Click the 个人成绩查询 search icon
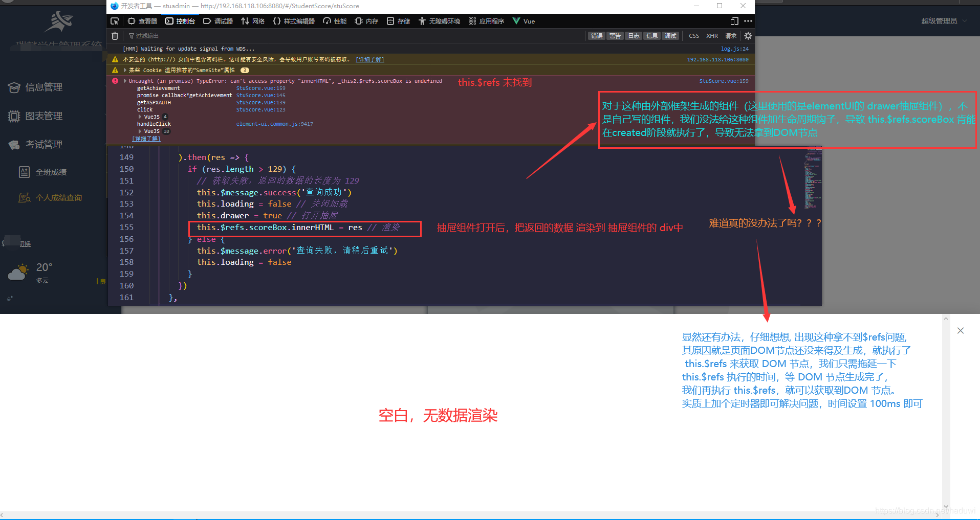 (24, 198)
